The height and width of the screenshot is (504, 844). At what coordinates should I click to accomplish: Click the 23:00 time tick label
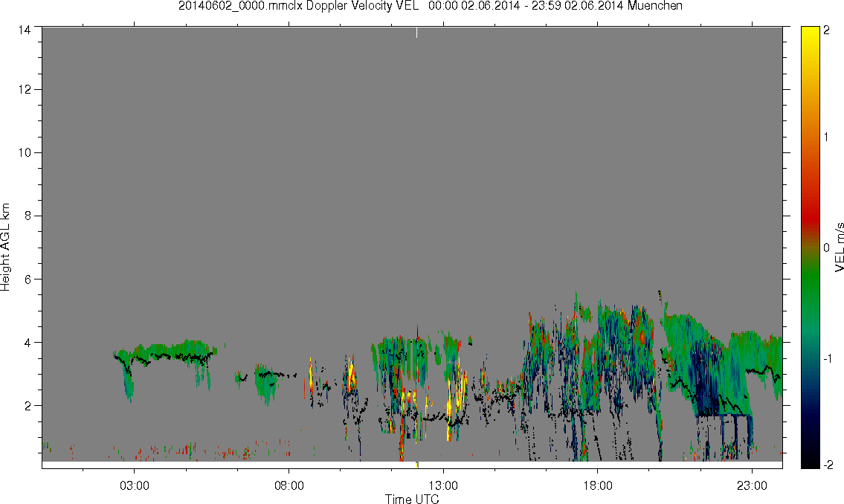point(752,485)
